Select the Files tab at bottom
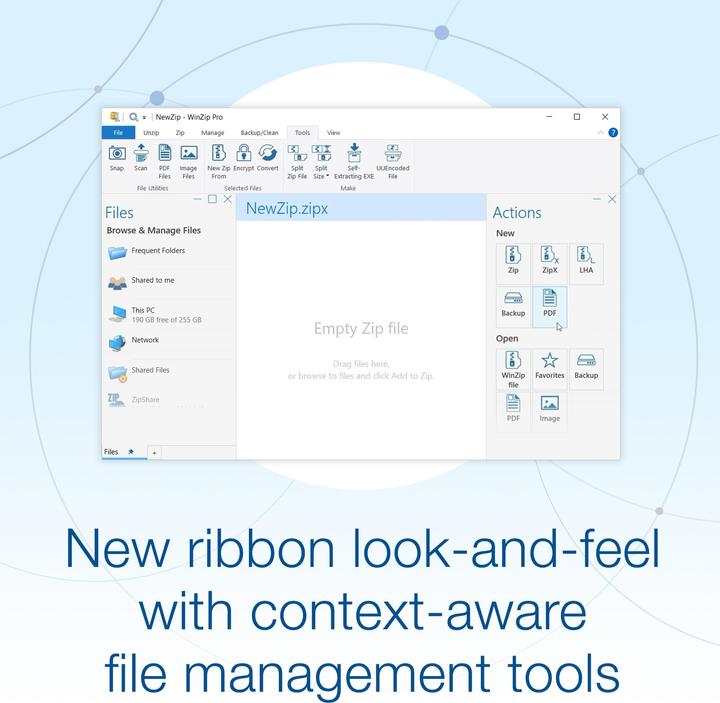The image size is (720, 703). coord(111,452)
